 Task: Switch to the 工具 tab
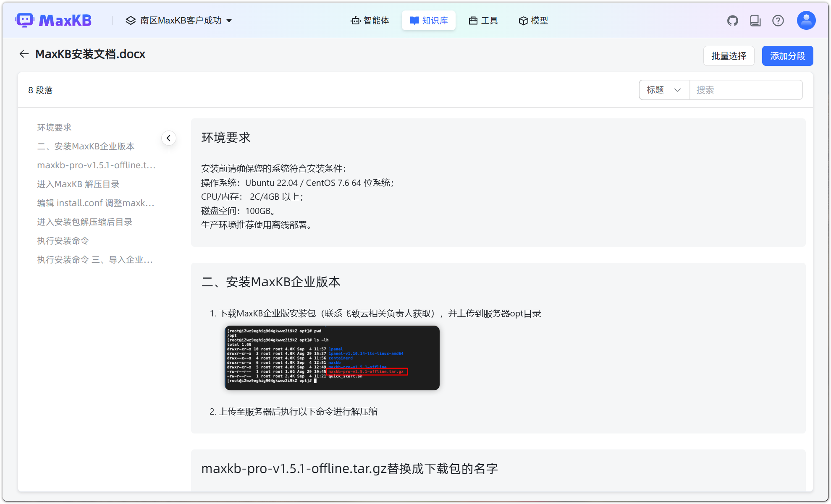483,20
